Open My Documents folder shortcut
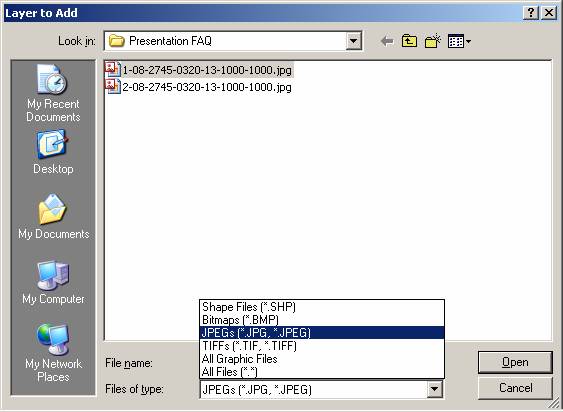563x412 pixels. [x=53, y=217]
